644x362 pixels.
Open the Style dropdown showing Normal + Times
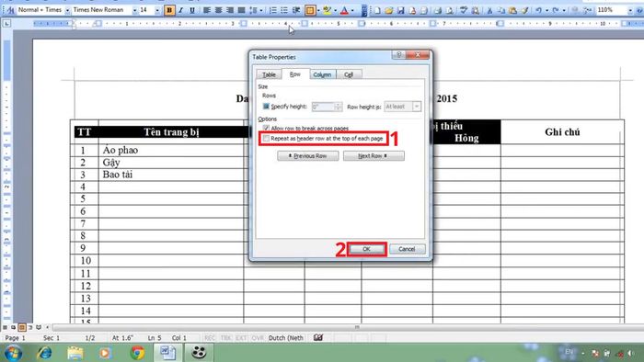[x=67, y=10]
